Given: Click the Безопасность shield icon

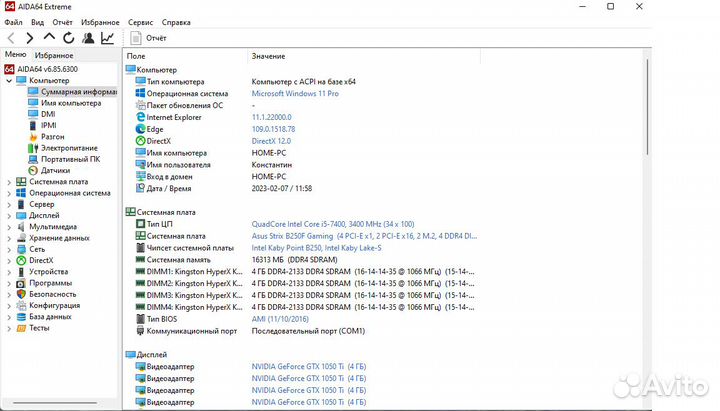Looking at the screenshot, I should (x=21, y=294).
